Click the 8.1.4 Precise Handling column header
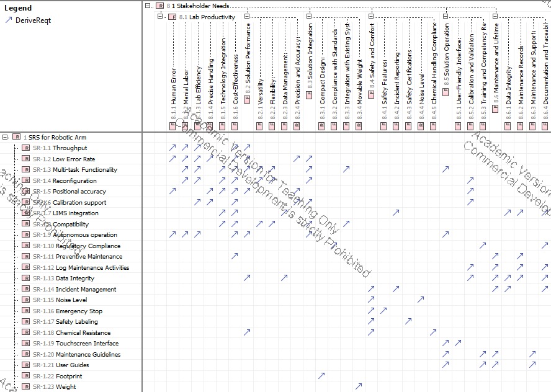551x392 pixels. [x=210, y=89]
